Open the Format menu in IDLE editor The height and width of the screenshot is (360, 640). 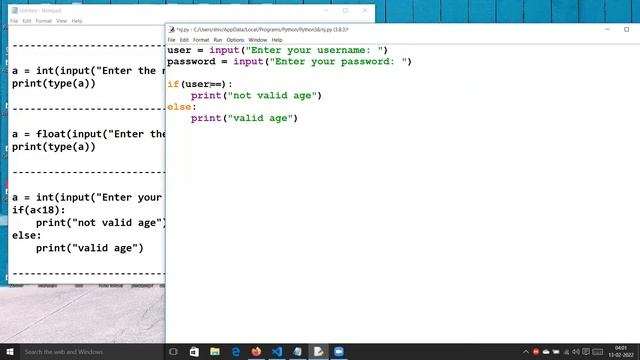tap(201, 40)
